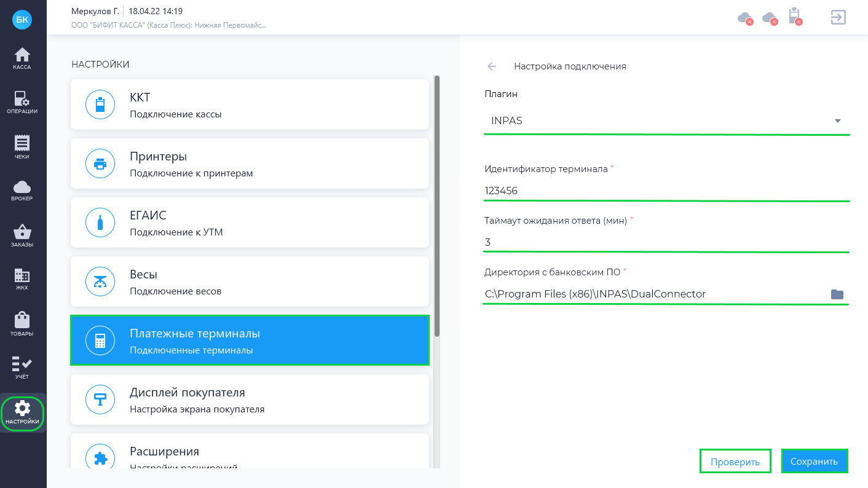Open the Учёт checklist section
The height and width of the screenshot is (488, 868).
pyautogui.click(x=22, y=368)
